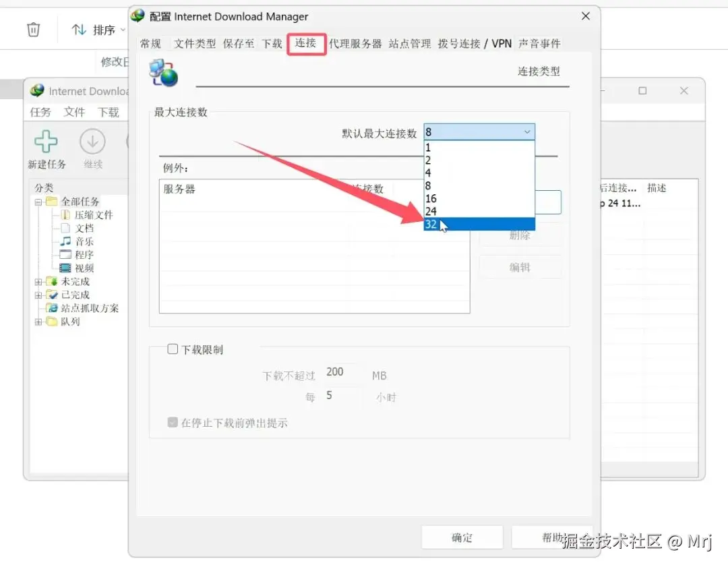Select the 站点抓取方案 grabber icon

(51, 308)
